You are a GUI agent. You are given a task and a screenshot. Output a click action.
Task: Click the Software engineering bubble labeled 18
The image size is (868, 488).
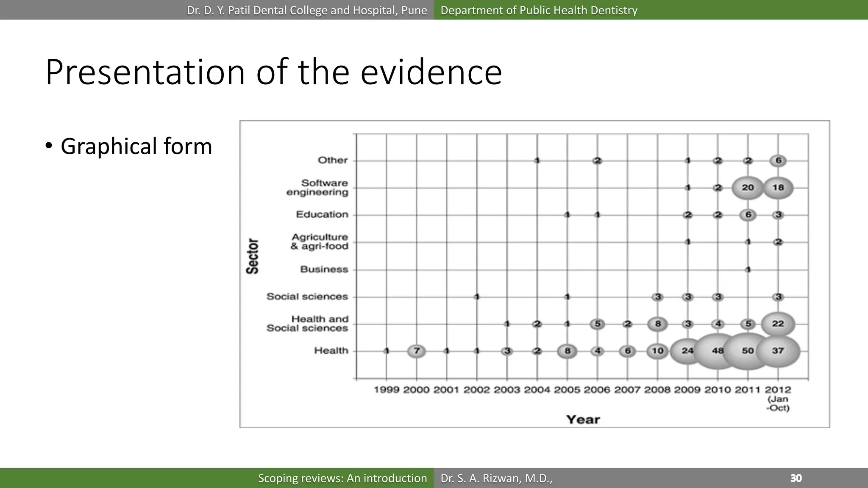(x=778, y=188)
